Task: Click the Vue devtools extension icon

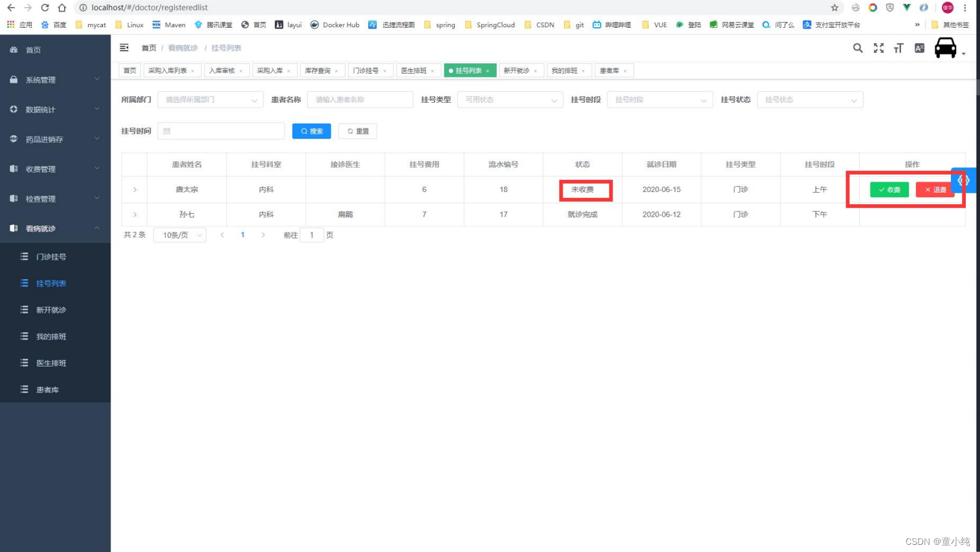Action: 907,8
